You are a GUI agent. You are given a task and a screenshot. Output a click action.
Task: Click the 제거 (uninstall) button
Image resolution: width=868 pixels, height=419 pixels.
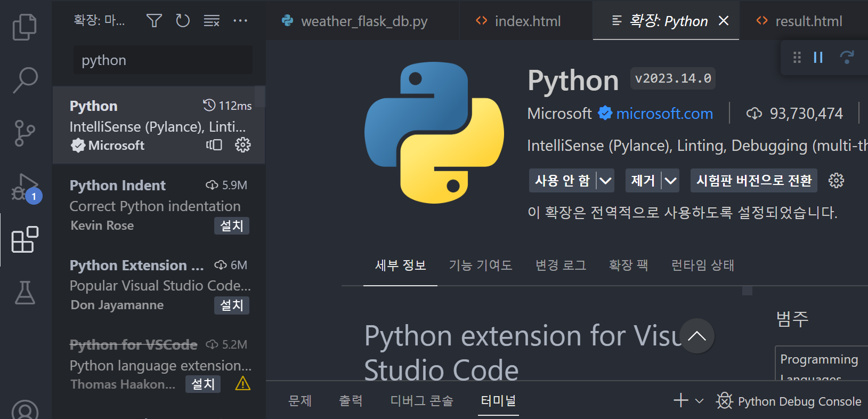643,181
